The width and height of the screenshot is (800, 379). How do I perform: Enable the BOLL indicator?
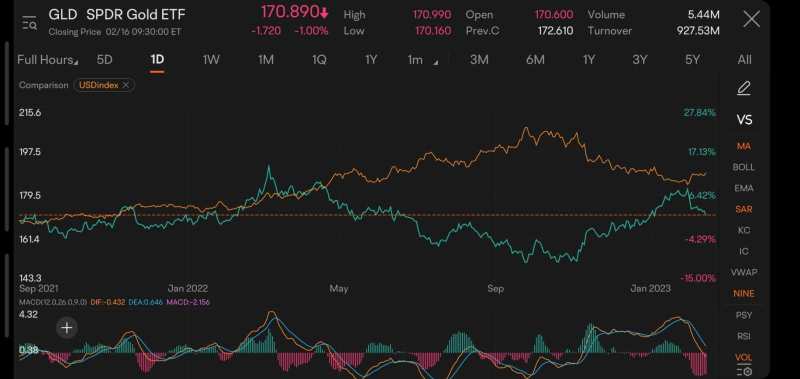744,167
